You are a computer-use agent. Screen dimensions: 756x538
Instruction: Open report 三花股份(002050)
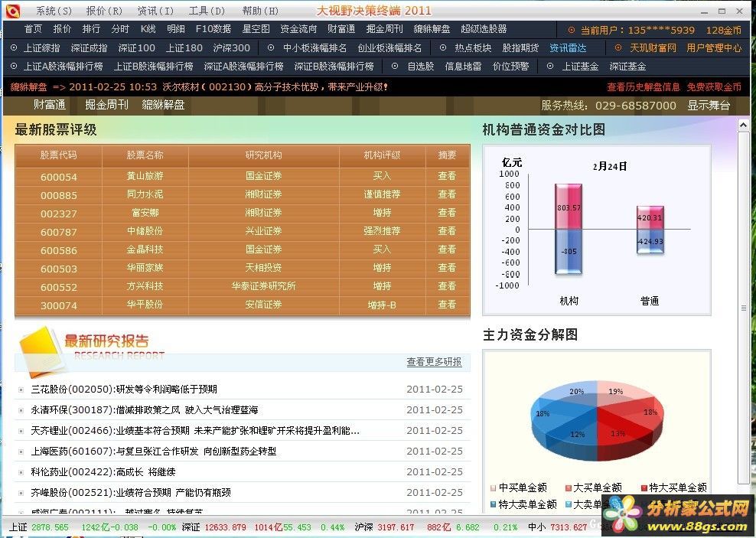click(x=124, y=389)
